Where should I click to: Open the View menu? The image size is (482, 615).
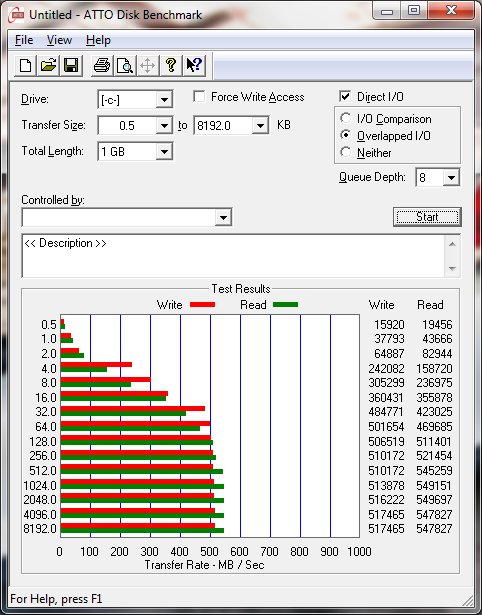[59, 40]
